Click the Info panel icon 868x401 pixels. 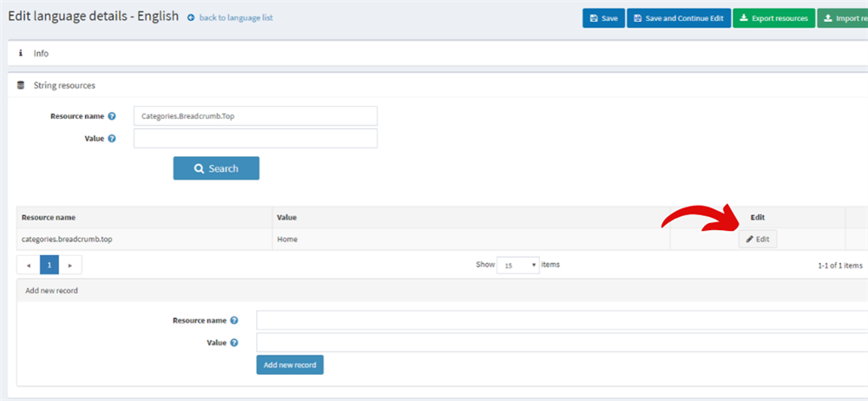pyautogui.click(x=21, y=53)
